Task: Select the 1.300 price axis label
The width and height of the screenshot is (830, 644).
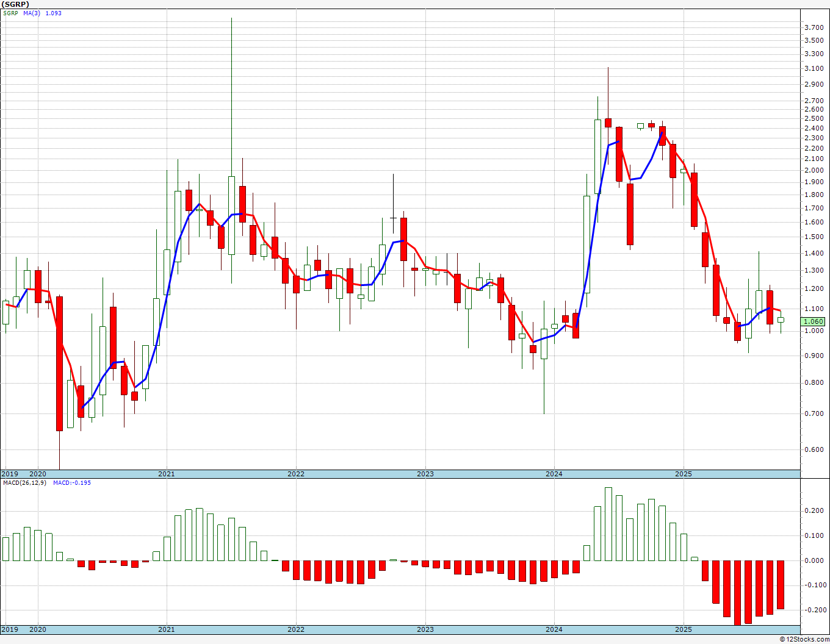Action: pos(814,270)
